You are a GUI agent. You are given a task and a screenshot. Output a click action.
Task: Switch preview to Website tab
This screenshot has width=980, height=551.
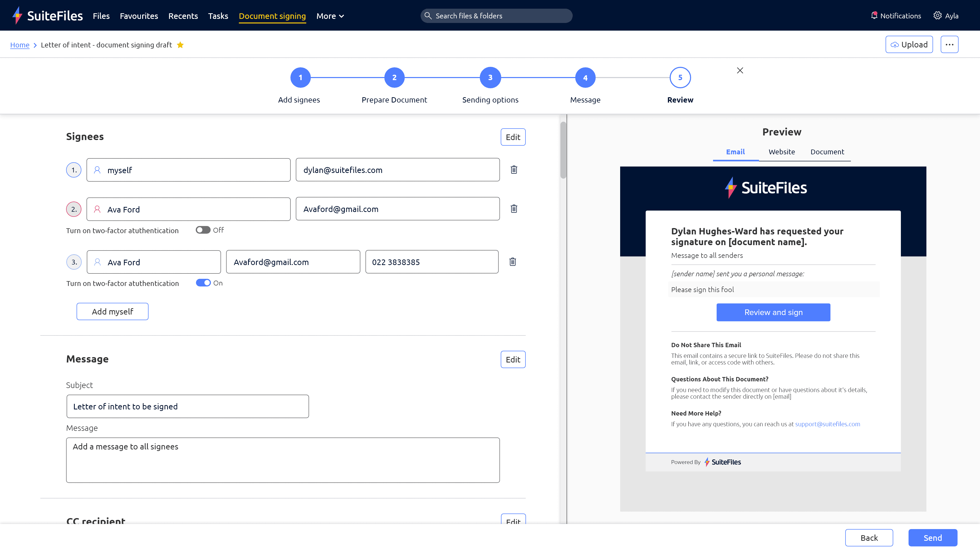click(x=781, y=152)
